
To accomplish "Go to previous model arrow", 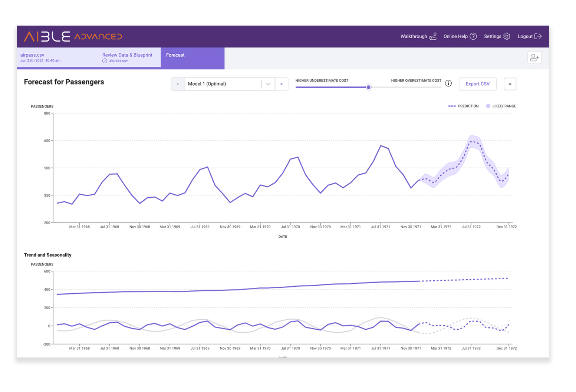I will click(178, 84).
